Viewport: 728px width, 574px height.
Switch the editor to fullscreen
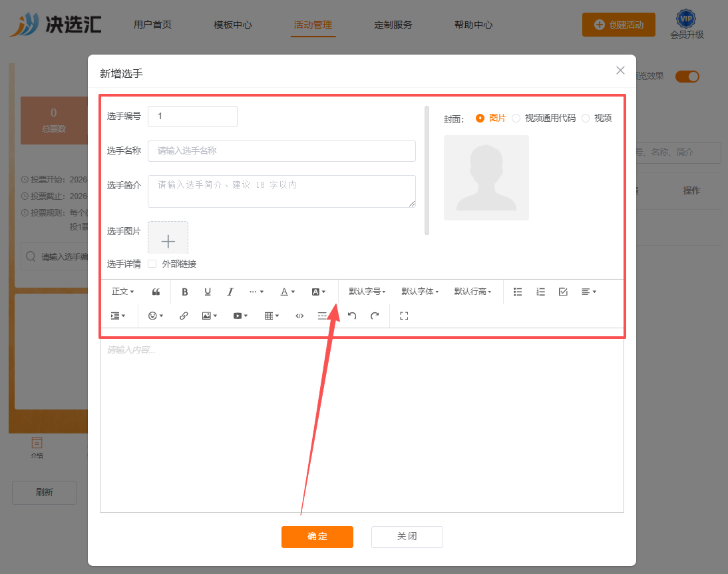point(404,316)
